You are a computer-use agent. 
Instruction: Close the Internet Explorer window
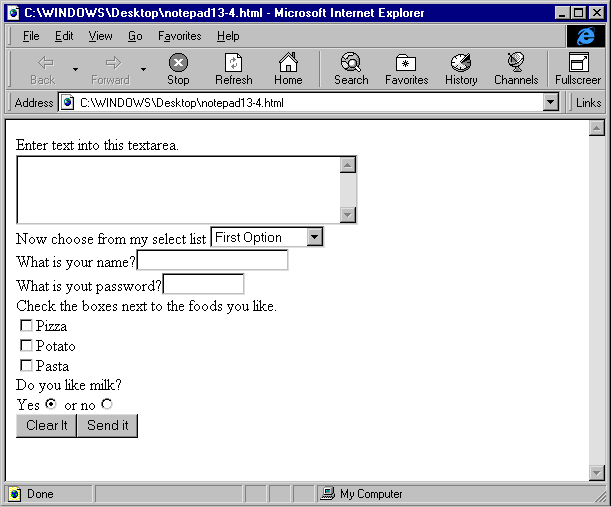597,13
